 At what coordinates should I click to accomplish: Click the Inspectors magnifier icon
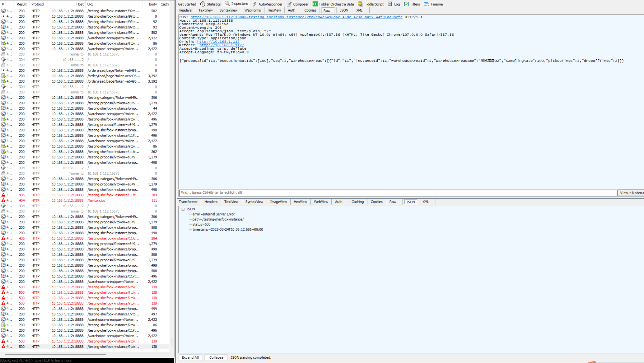click(227, 4)
